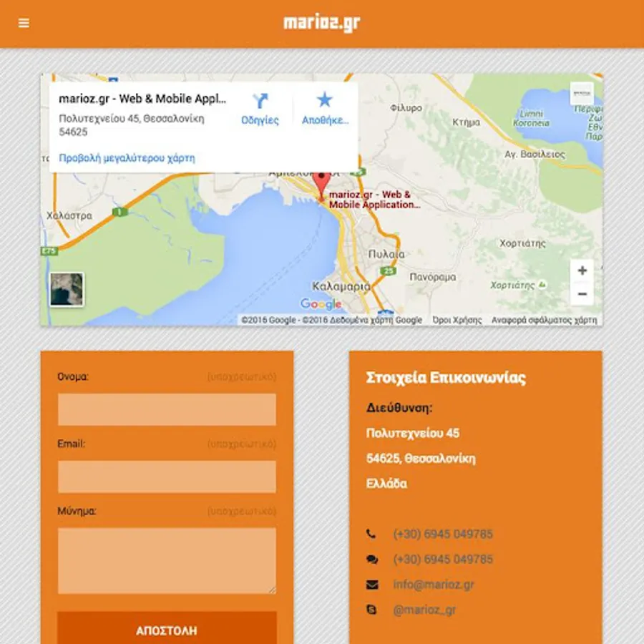Image resolution: width=644 pixels, height=644 pixels.
Task: Click the route 25 shield near Πυλαία
Action: point(388,270)
